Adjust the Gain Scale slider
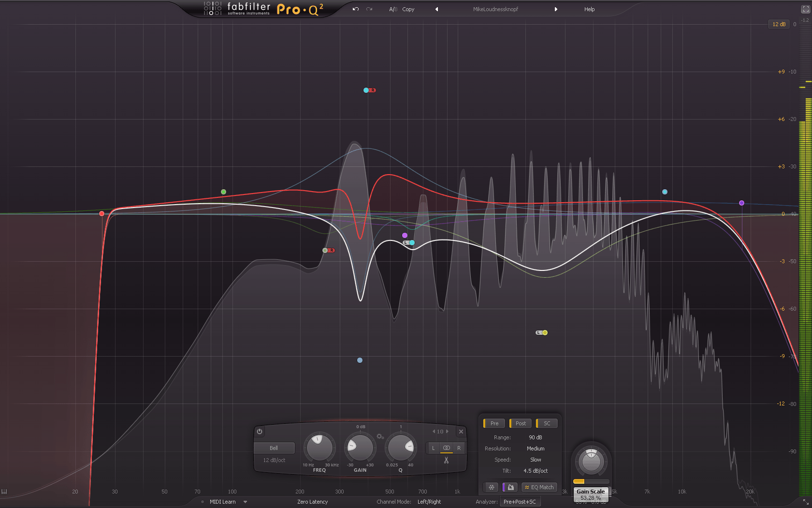Screen dimensions: 812x508 pyautogui.click(x=591, y=481)
